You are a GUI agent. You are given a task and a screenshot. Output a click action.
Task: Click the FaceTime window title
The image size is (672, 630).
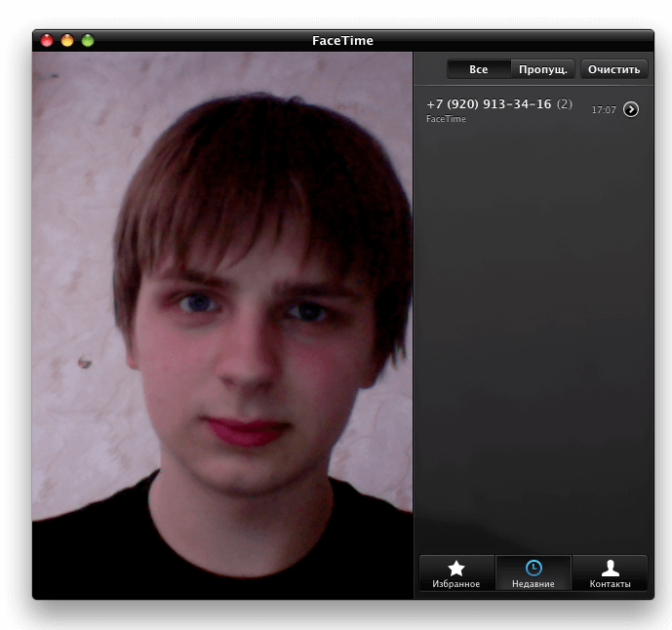(x=342, y=41)
